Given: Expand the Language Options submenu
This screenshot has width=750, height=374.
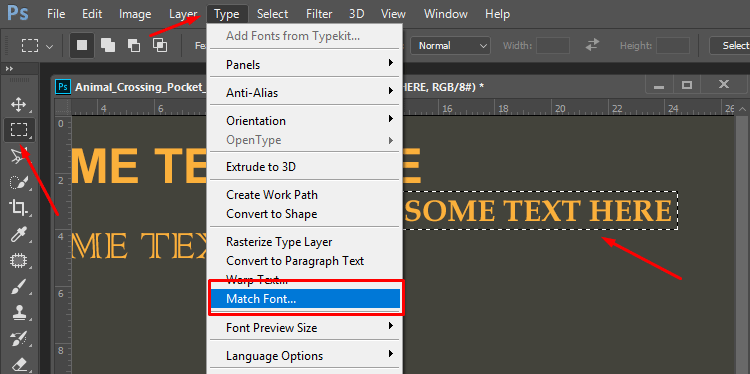Looking at the screenshot, I should coord(305,356).
